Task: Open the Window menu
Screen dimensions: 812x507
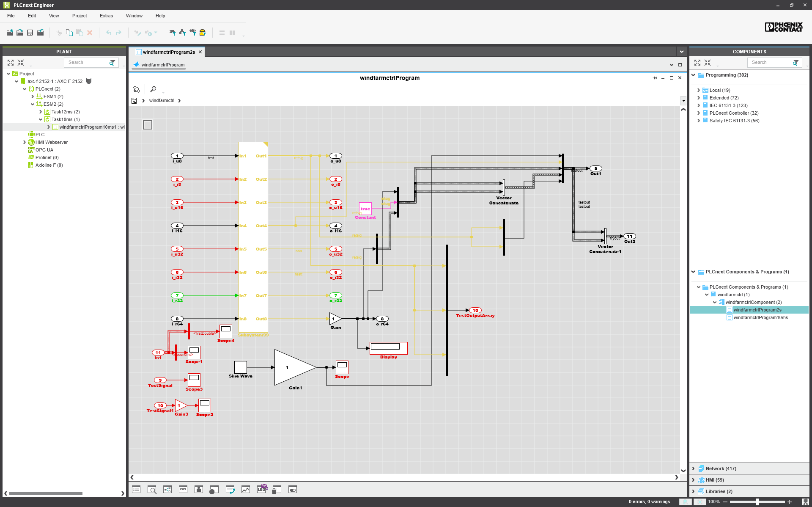Action: click(x=134, y=16)
